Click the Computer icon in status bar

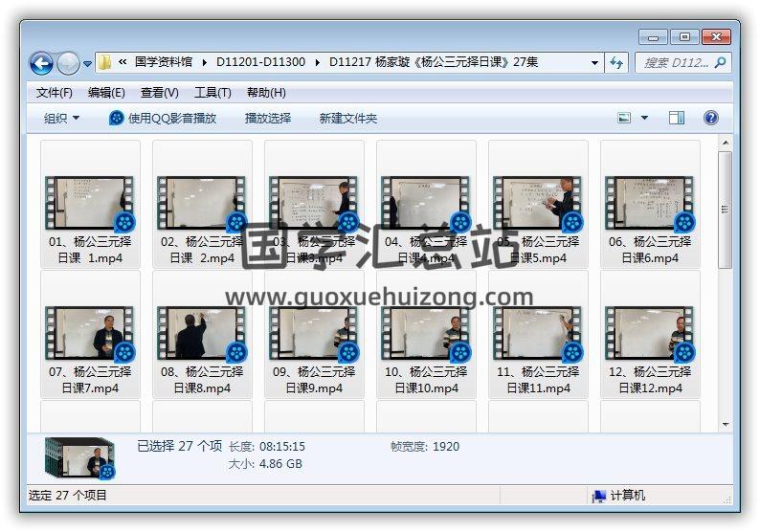point(600,495)
